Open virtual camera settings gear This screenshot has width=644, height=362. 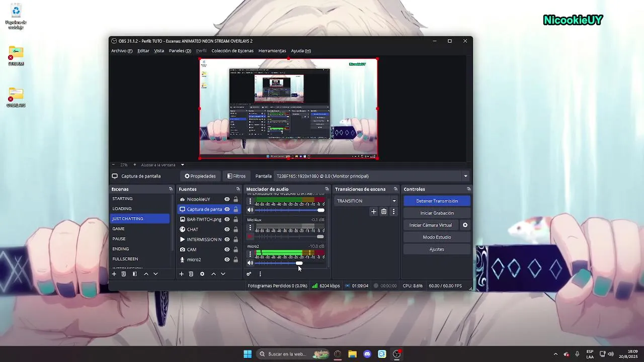tap(465, 225)
